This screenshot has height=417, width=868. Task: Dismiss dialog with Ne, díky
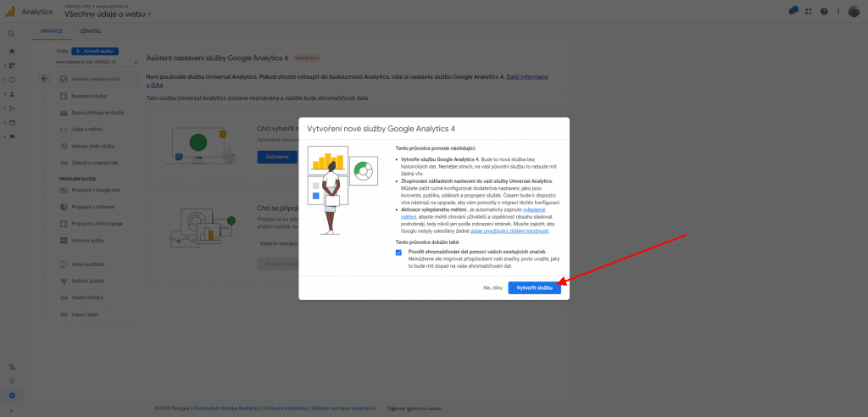[x=492, y=288]
